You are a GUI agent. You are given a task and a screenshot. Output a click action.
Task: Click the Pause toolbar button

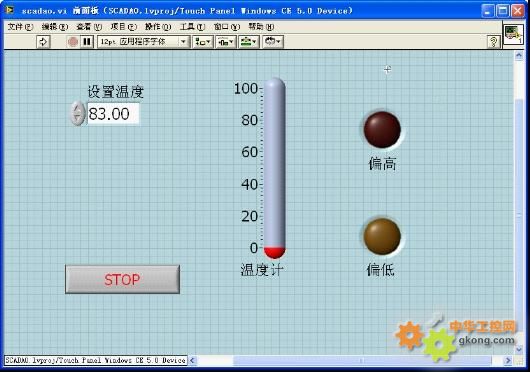(87, 42)
